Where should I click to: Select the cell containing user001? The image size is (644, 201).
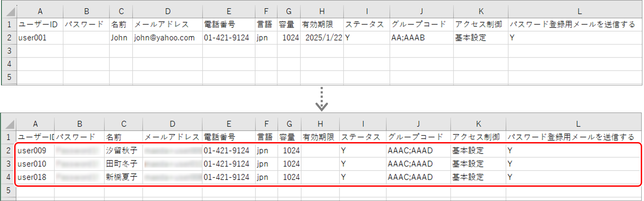[40, 38]
